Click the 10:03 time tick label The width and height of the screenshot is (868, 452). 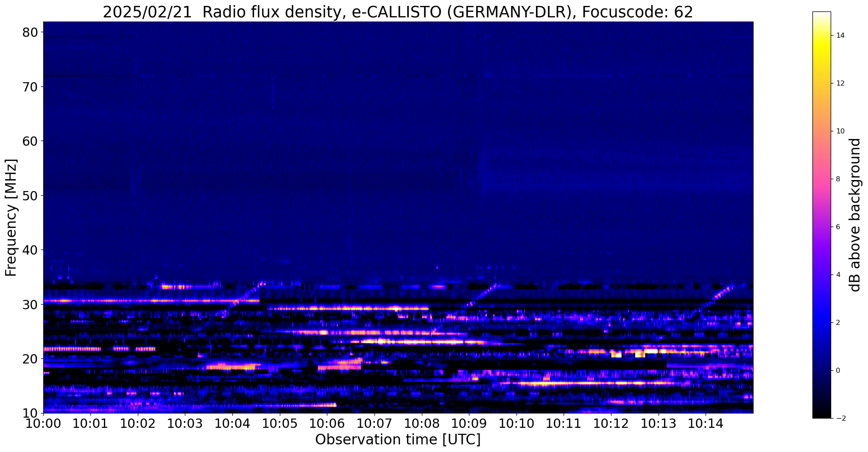(185, 424)
